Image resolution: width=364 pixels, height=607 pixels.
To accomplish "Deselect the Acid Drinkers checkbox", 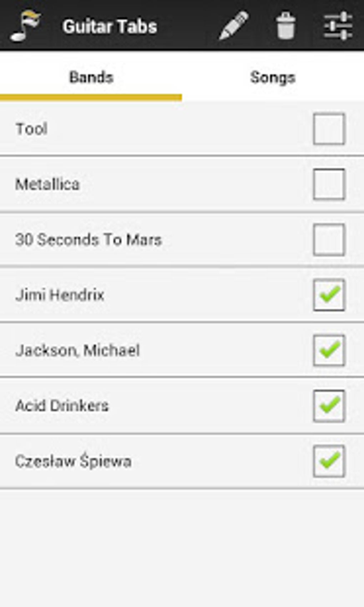I will pyautogui.click(x=329, y=406).
